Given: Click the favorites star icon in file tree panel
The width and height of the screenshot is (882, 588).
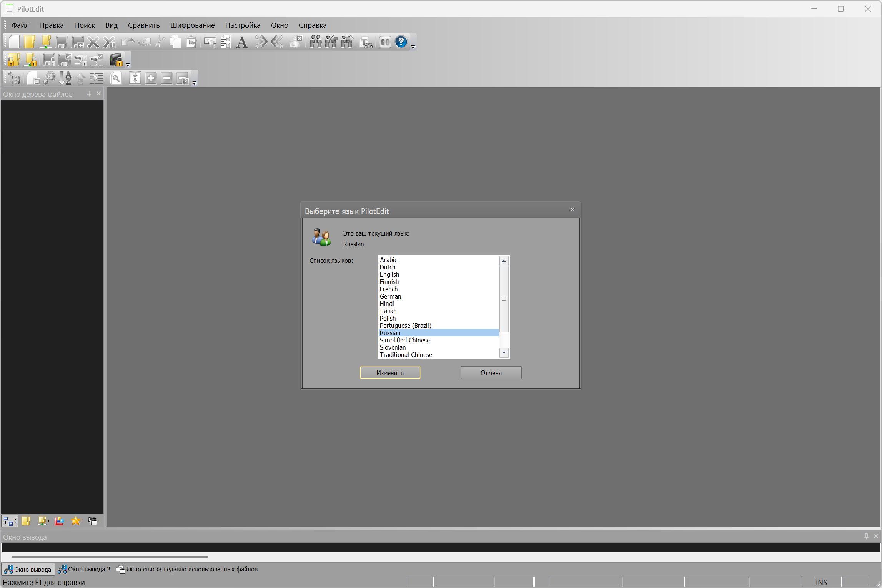Looking at the screenshot, I should tap(76, 521).
